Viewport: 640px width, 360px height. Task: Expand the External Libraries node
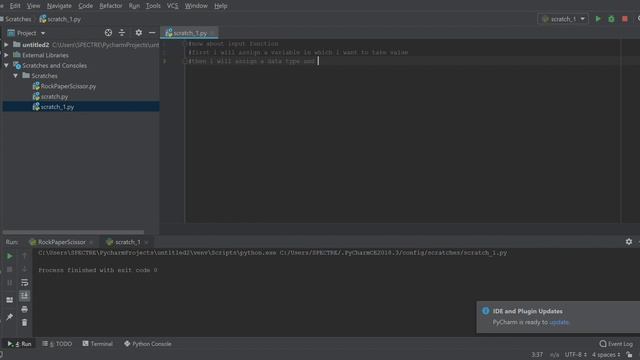click(x=6, y=55)
